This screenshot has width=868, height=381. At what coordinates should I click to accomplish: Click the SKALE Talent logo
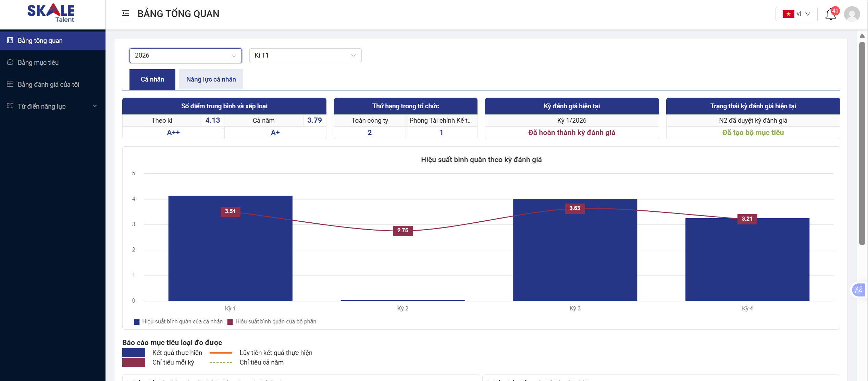(51, 13)
